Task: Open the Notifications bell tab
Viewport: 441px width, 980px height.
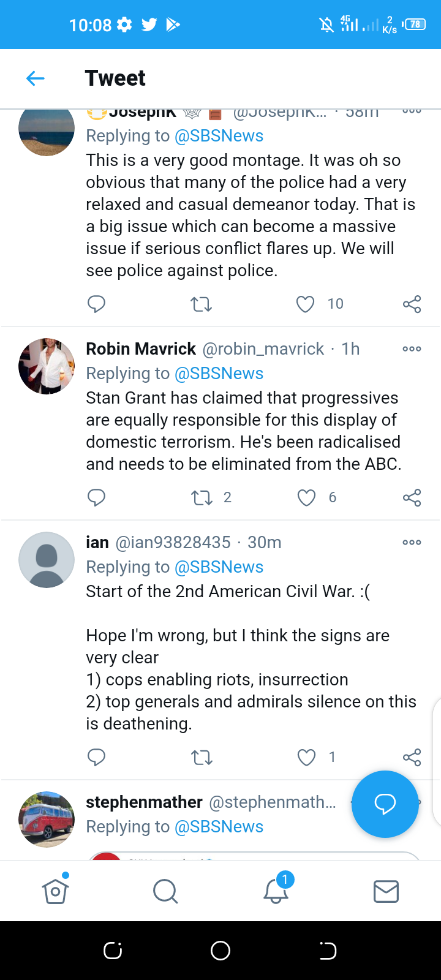Action: point(276,891)
